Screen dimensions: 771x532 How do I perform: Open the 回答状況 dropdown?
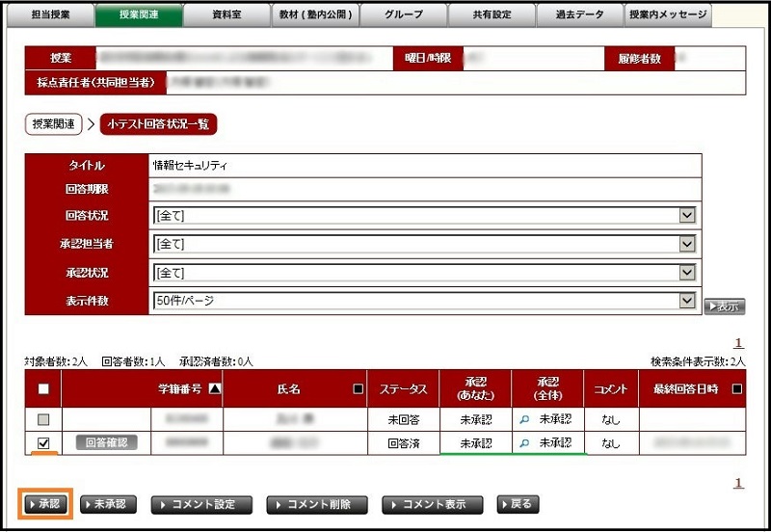pyautogui.click(x=686, y=216)
